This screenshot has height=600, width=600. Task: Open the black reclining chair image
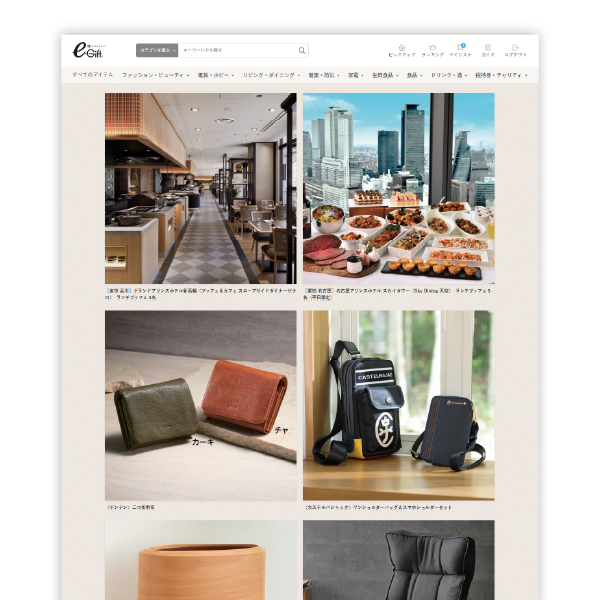(x=398, y=559)
